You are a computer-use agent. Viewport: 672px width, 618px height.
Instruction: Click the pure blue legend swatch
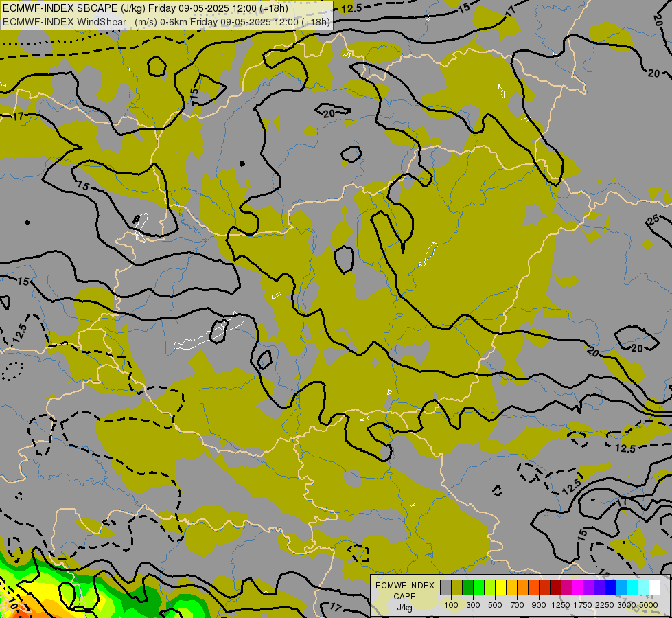610,587
